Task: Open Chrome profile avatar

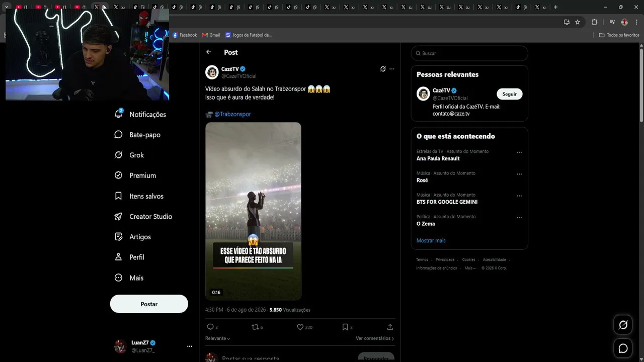Action: click(624, 22)
